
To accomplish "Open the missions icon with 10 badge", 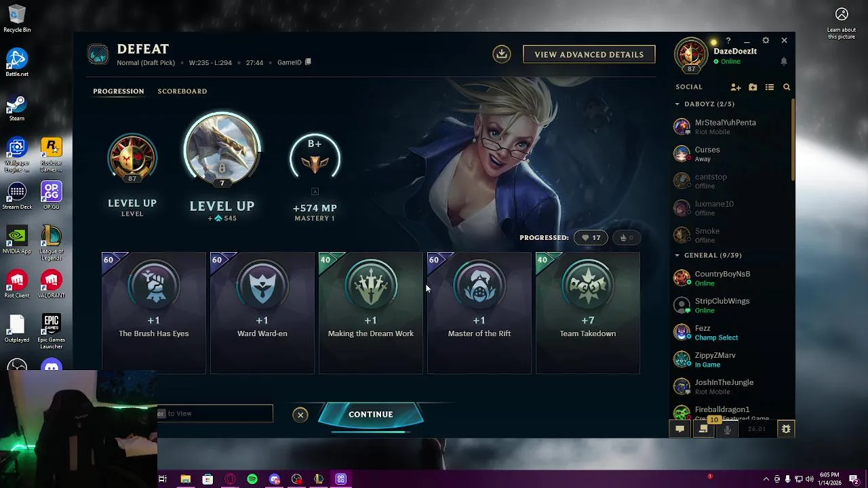I will [704, 429].
